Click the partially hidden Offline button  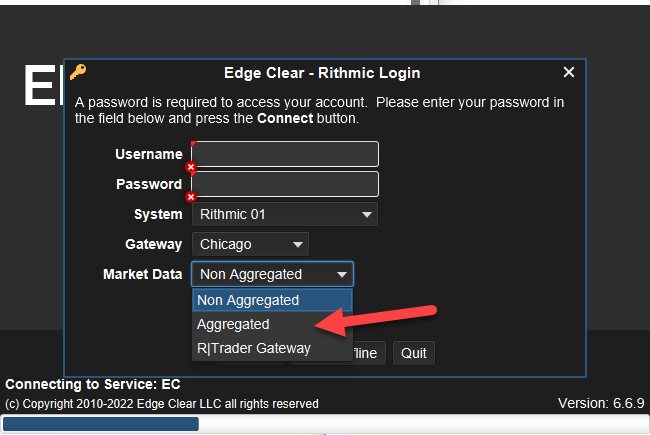366,353
